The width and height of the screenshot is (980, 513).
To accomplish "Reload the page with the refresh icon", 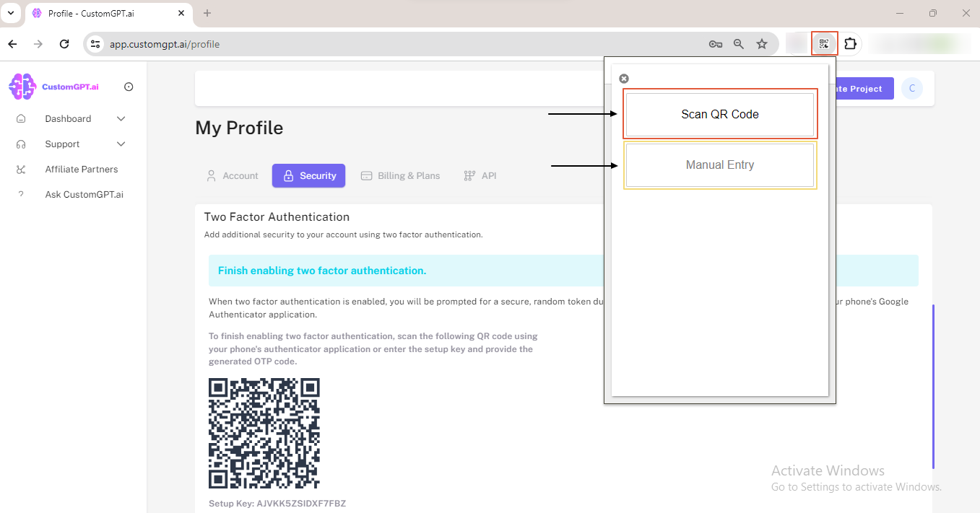I will [64, 43].
